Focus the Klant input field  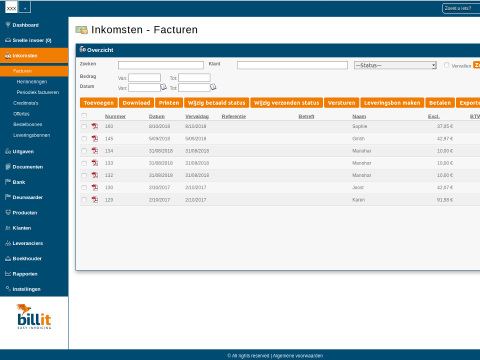pos(292,65)
